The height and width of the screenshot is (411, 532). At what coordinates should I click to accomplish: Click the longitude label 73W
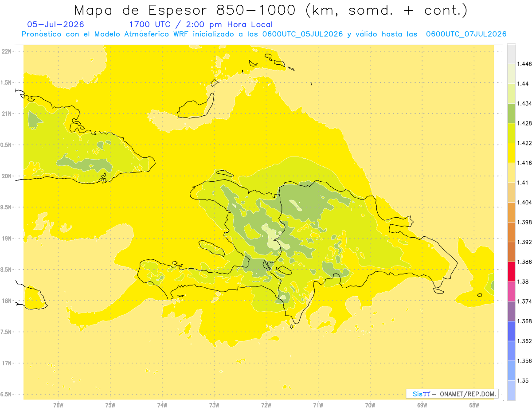[214, 405]
